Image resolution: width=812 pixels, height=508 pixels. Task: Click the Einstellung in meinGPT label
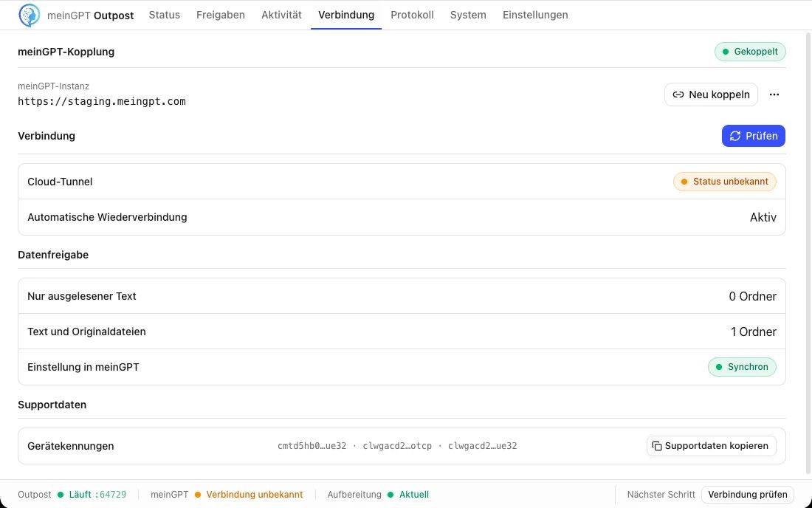tap(83, 367)
